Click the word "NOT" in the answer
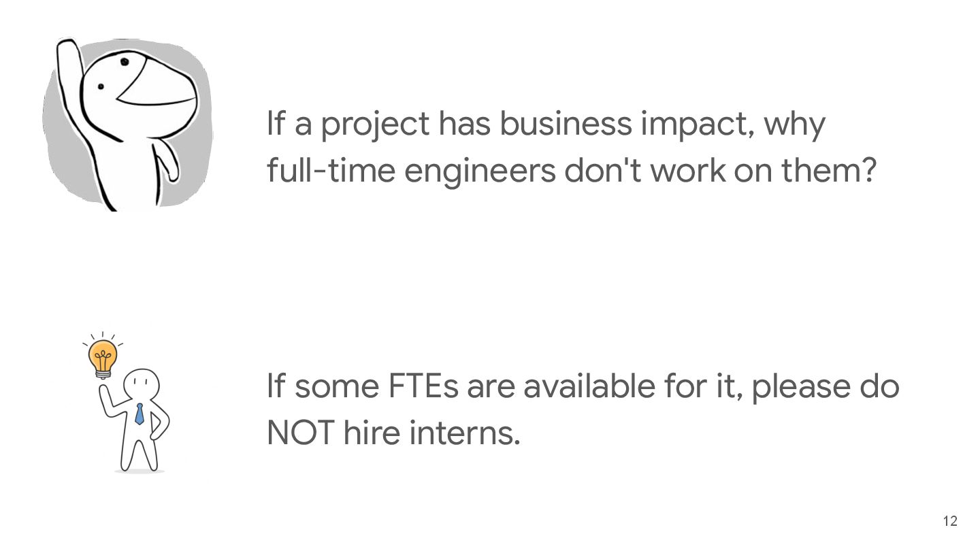The image size is (980, 551). click(x=299, y=433)
